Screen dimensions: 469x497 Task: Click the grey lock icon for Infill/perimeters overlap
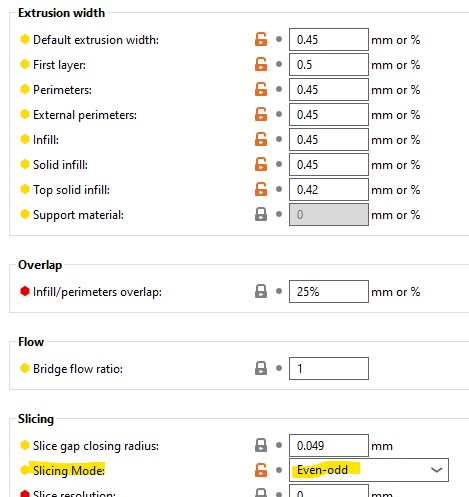(x=261, y=291)
